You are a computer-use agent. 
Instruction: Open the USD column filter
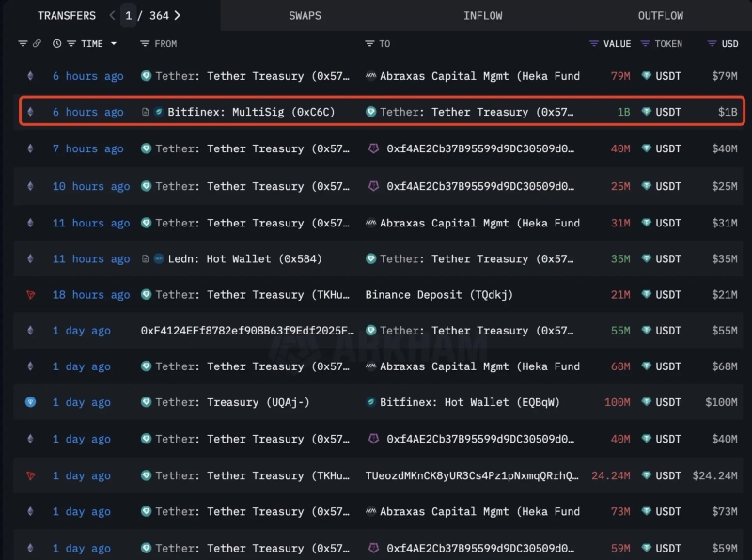coord(712,44)
